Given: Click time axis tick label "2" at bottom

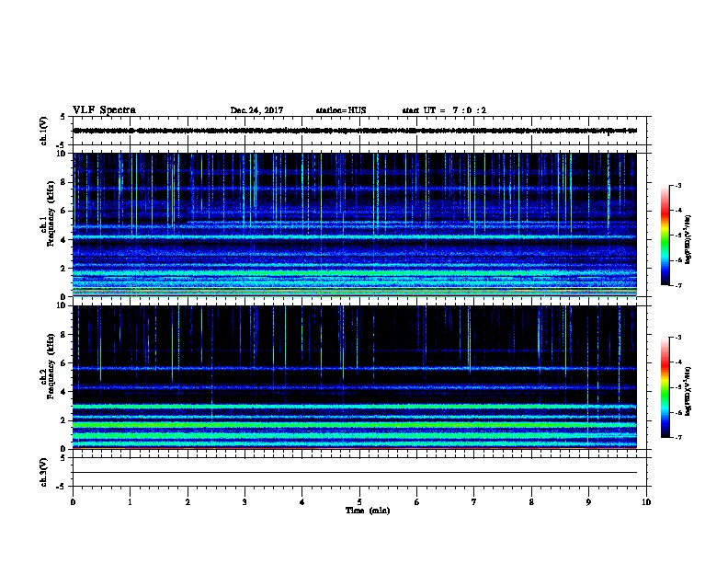Looking at the screenshot, I should [x=188, y=502].
